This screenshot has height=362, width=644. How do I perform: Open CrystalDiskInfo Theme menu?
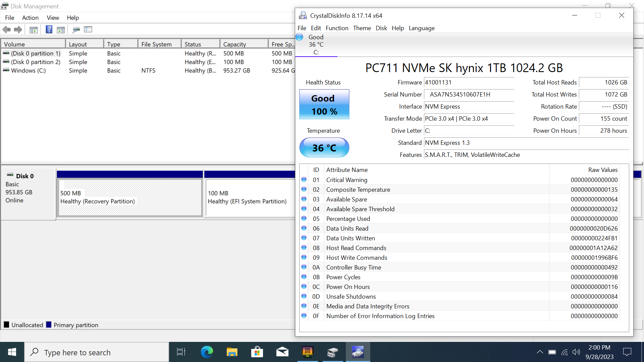point(362,28)
